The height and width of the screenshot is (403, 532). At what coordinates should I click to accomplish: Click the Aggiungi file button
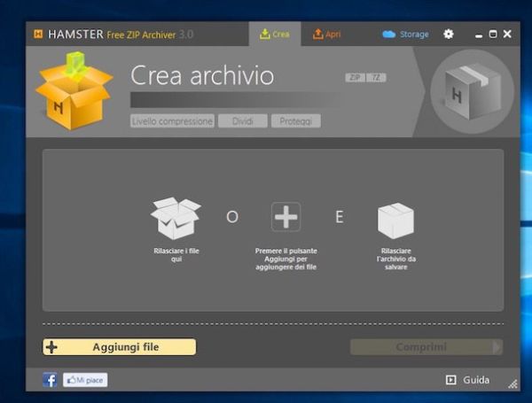tap(119, 347)
